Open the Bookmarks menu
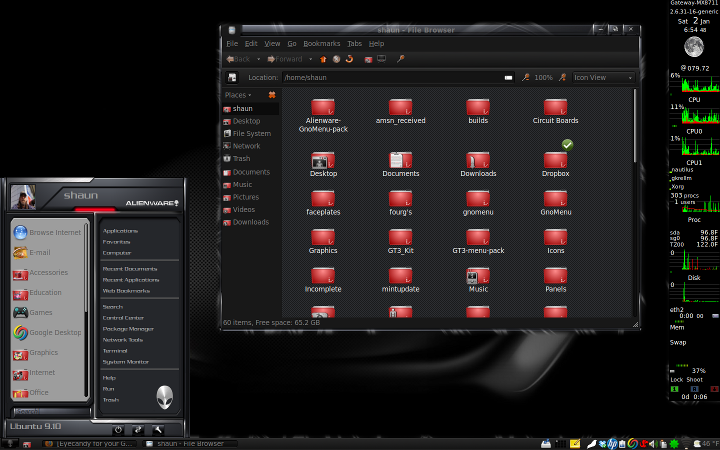Image resolution: width=720 pixels, height=450 pixels. (321, 44)
